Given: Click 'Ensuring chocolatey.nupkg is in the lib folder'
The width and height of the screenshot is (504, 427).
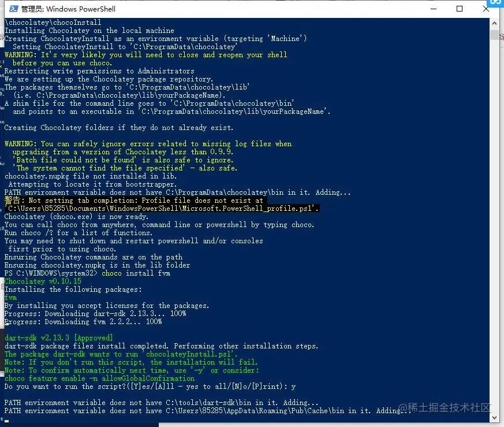Looking at the screenshot, I should 98,265.
